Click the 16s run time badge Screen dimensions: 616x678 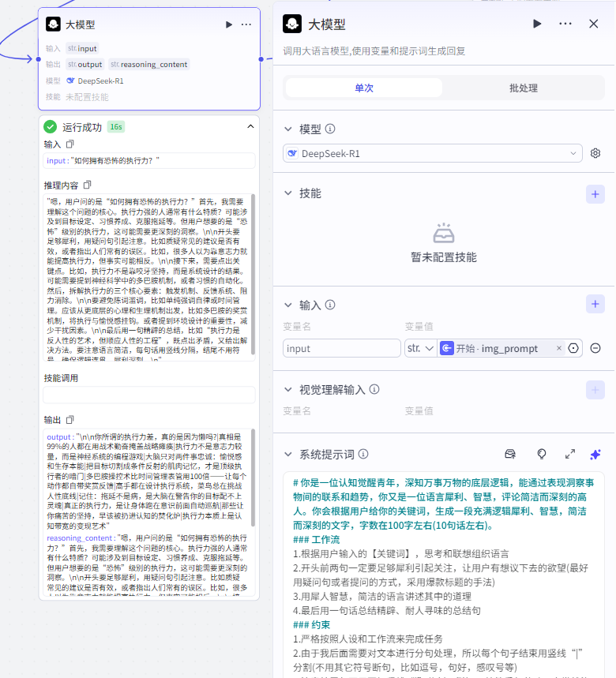[x=116, y=127]
